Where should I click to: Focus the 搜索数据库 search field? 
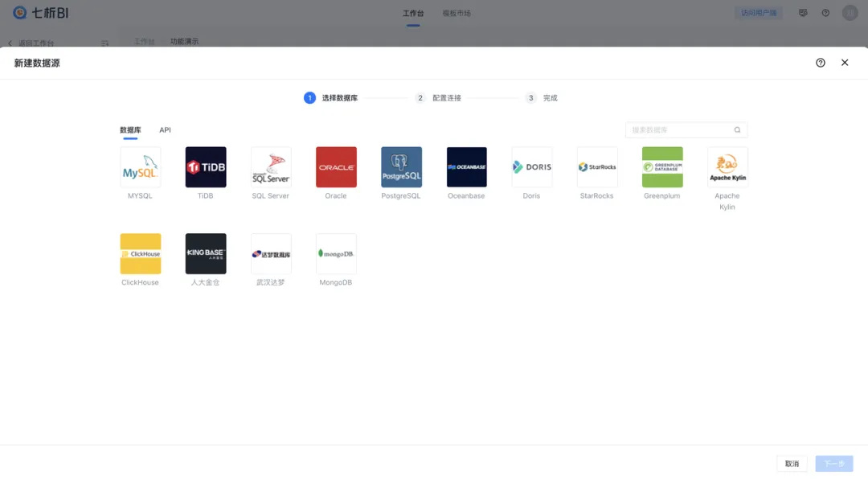pos(686,130)
